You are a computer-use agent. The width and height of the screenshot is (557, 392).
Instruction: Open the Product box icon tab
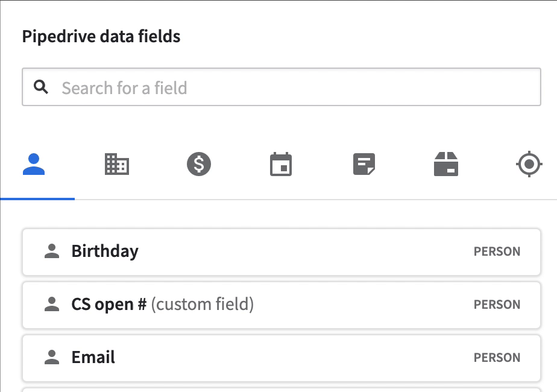click(446, 164)
